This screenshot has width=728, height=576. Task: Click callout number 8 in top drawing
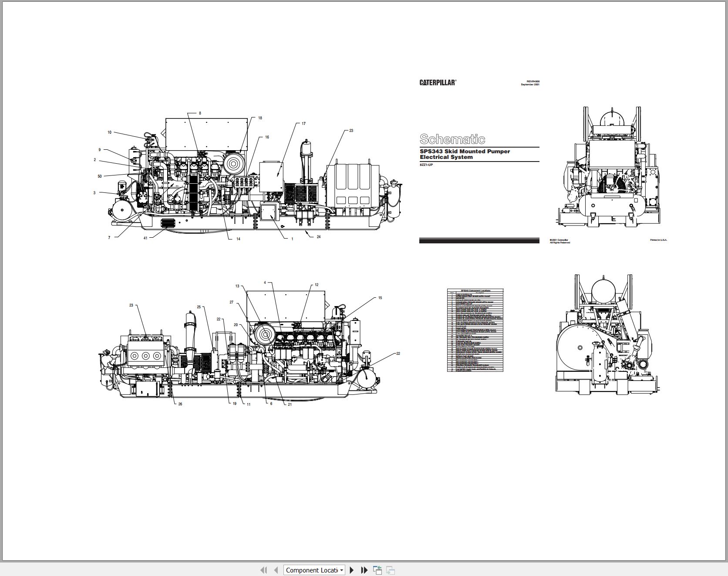(x=200, y=113)
